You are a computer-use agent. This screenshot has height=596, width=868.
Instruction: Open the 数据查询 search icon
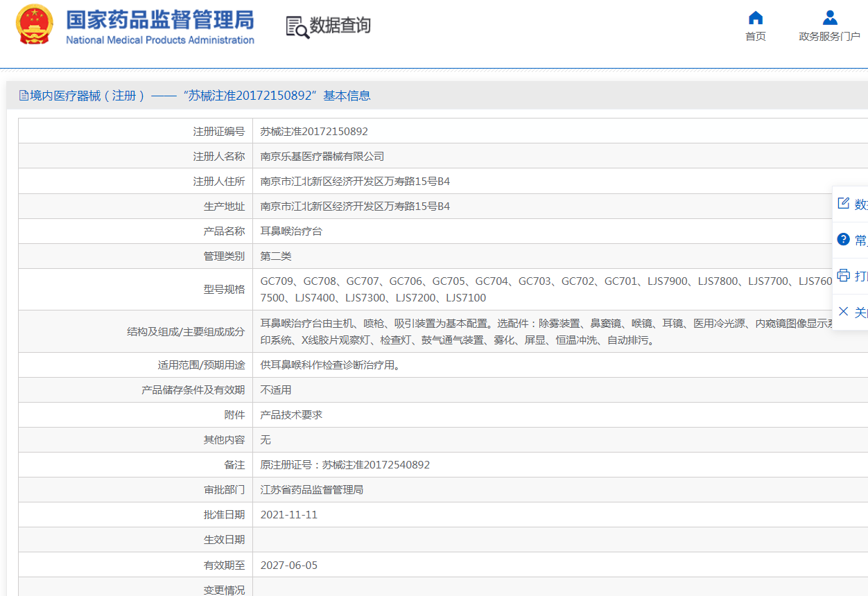click(297, 27)
